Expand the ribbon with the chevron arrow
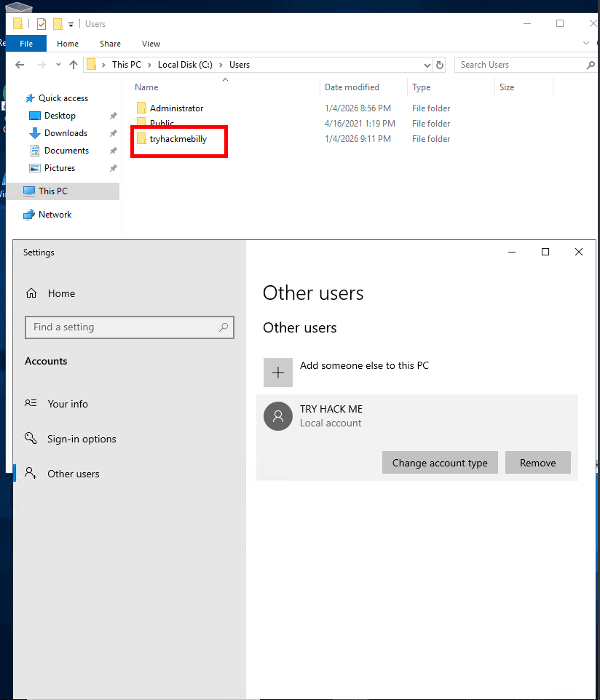 click(x=587, y=44)
